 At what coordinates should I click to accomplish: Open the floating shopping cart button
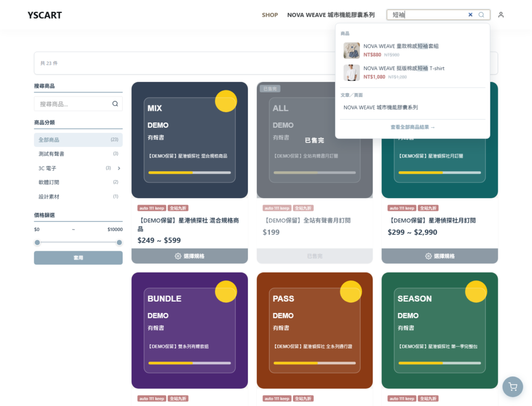pos(513,387)
